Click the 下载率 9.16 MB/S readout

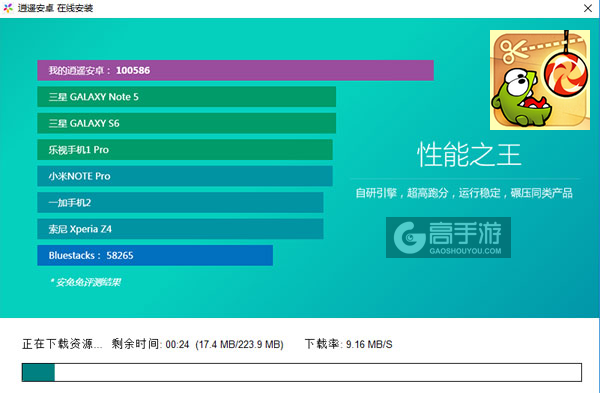(x=349, y=344)
